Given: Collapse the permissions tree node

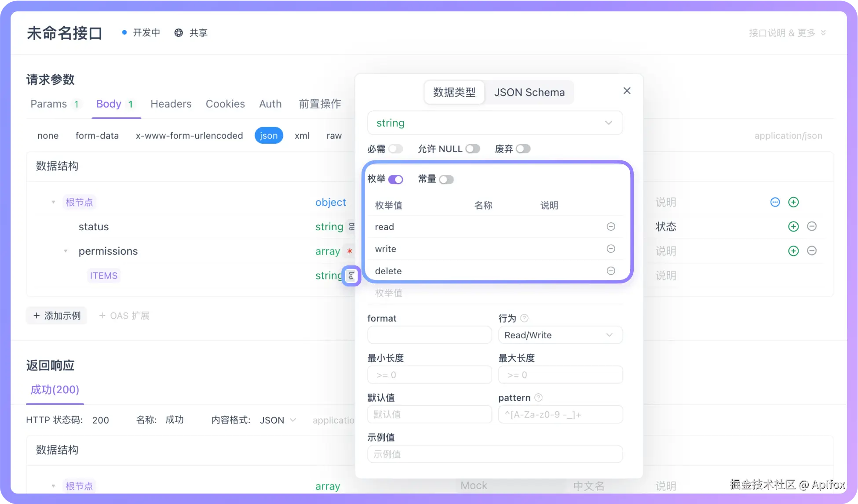Looking at the screenshot, I should tap(66, 251).
